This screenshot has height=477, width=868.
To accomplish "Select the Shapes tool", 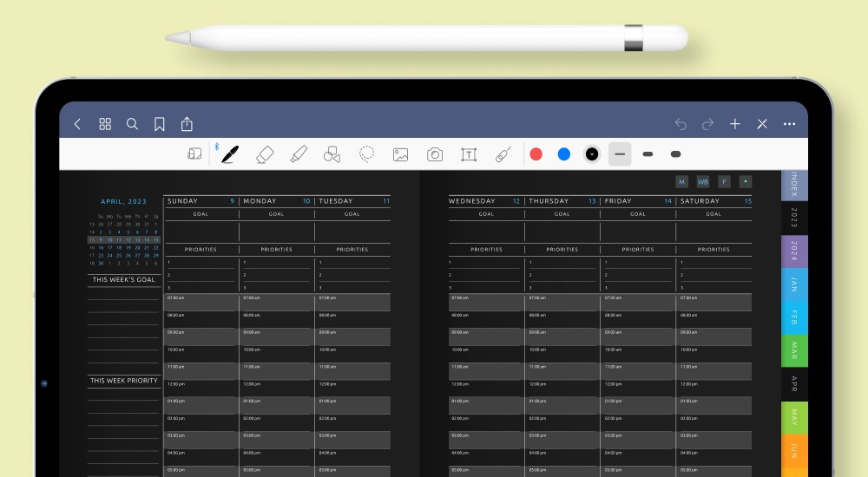I will 332,154.
